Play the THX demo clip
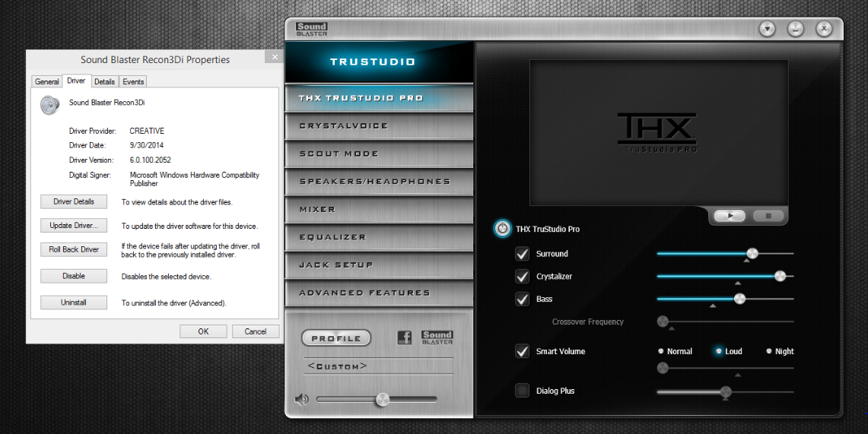This screenshot has width=868, height=434. [x=730, y=216]
